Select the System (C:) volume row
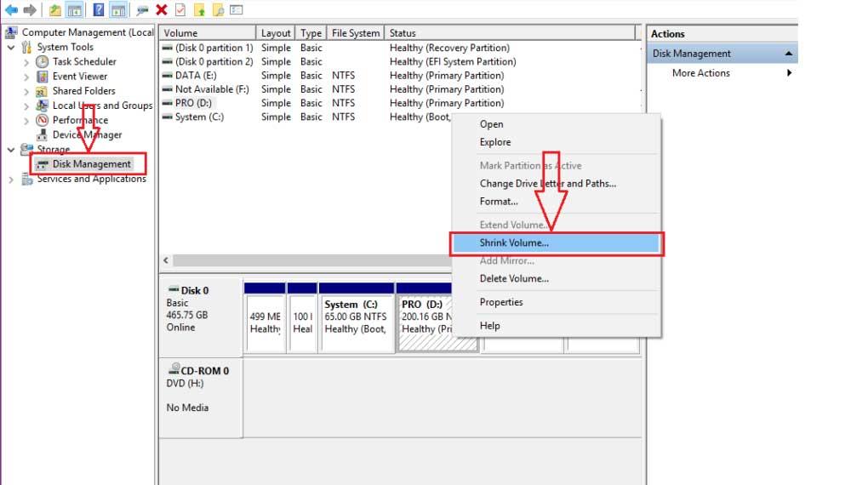 306,117
